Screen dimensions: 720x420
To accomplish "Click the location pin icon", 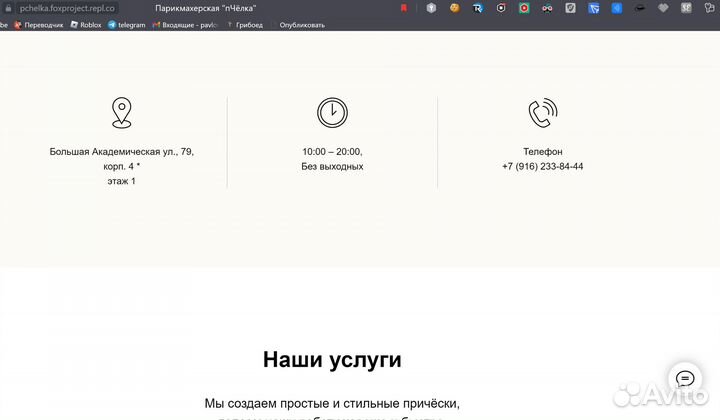I will click(122, 112).
